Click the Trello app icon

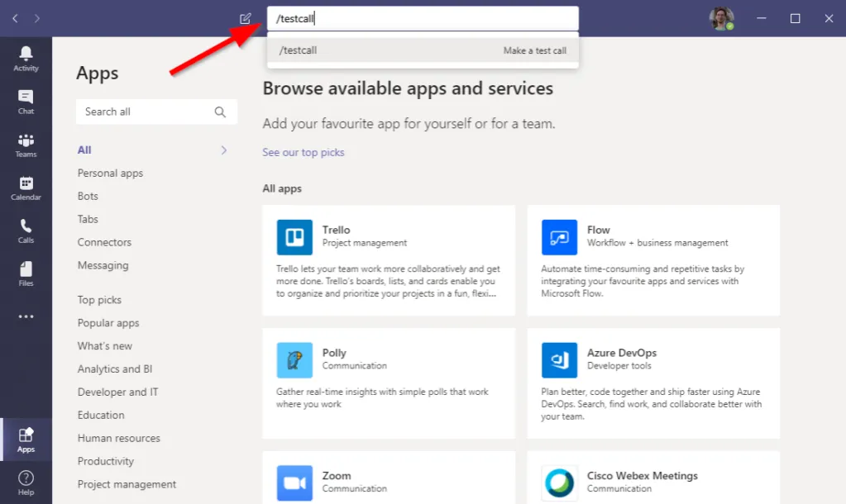point(294,237)
